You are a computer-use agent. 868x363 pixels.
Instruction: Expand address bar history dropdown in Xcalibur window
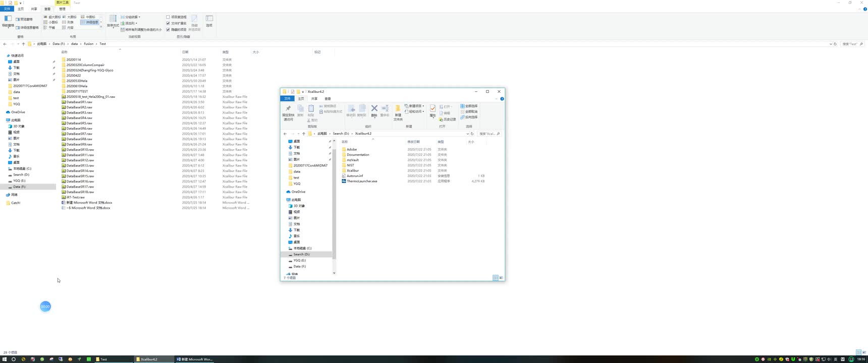point(467,134)
